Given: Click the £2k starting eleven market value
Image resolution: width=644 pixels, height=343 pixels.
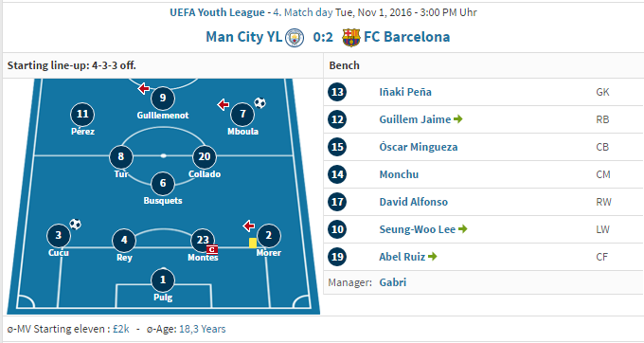Looking at the screenshot, I should pos(121,329).
